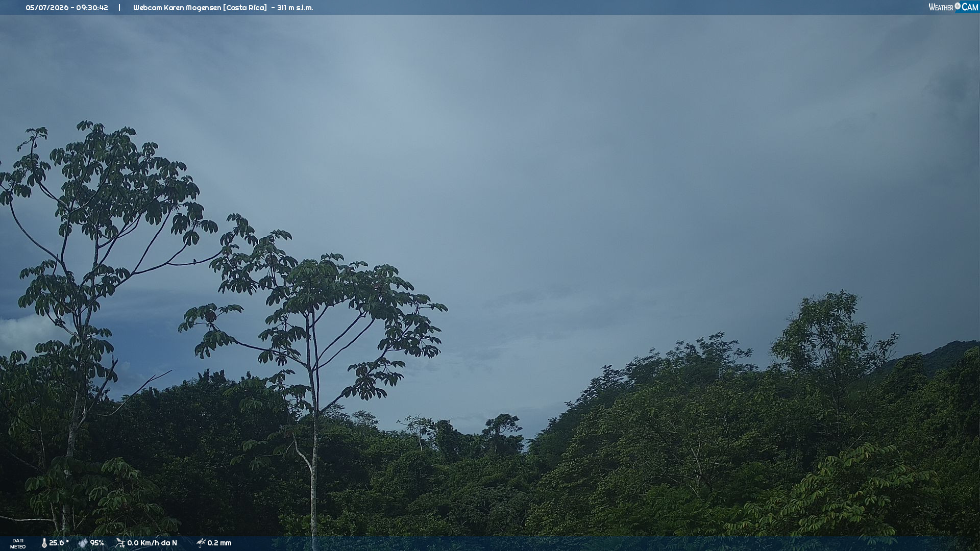
Task: Click the wind vane icon
Action: click(x=120, y=543)
